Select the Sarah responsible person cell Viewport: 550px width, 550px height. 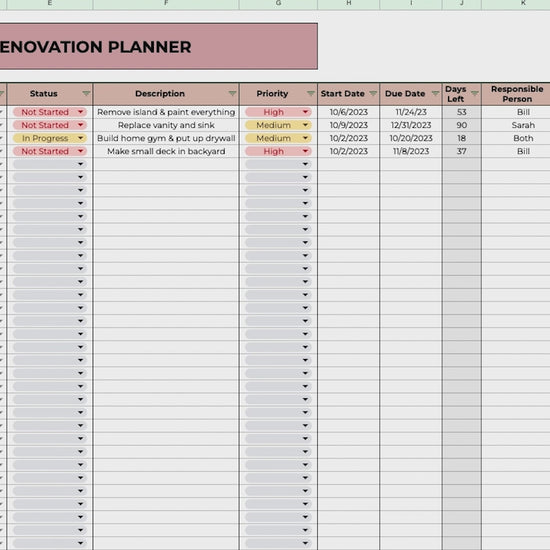coord(523,125)
